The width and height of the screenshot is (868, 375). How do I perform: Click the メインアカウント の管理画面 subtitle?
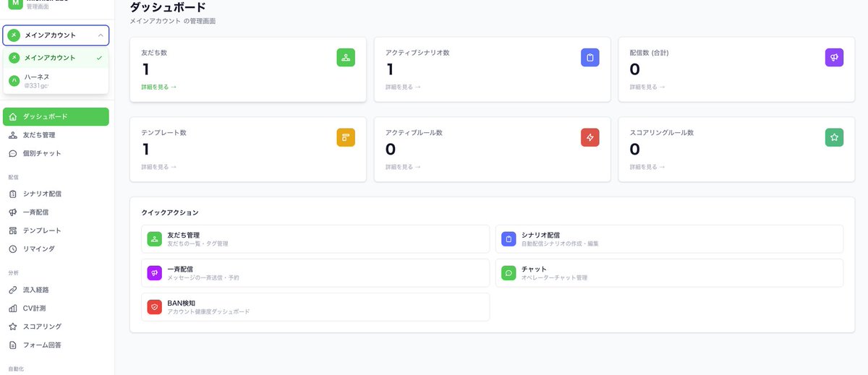(172, 21)
